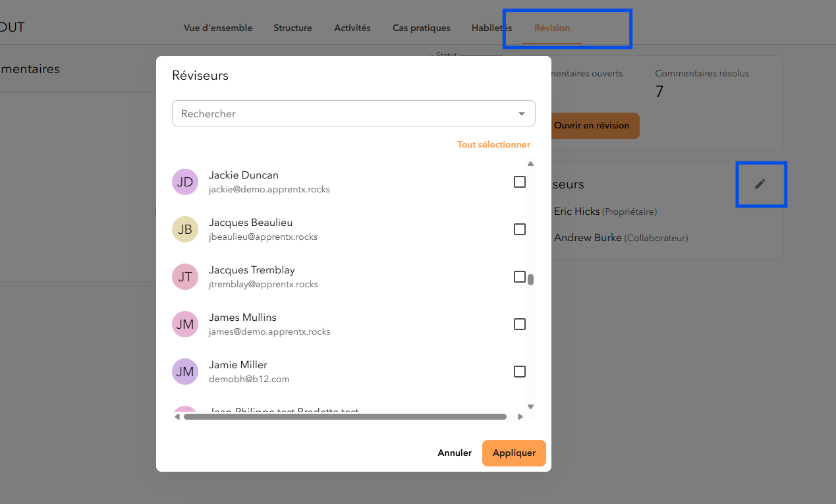Click the horizontal scrollbar of reviewers list

coord(345,416)
